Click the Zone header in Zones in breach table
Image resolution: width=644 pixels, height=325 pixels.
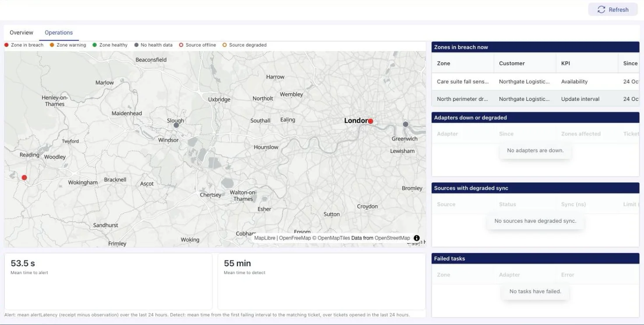point(463,63)
